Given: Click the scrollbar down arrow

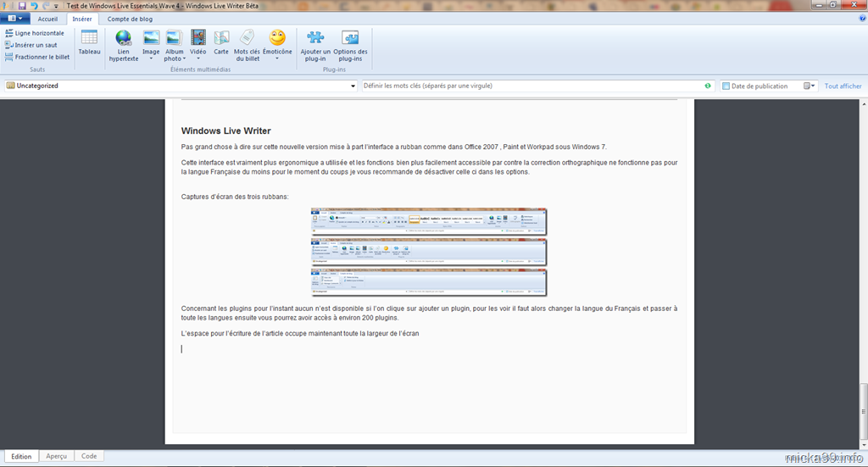Looking at the screenshot, I should pos(864,445).
